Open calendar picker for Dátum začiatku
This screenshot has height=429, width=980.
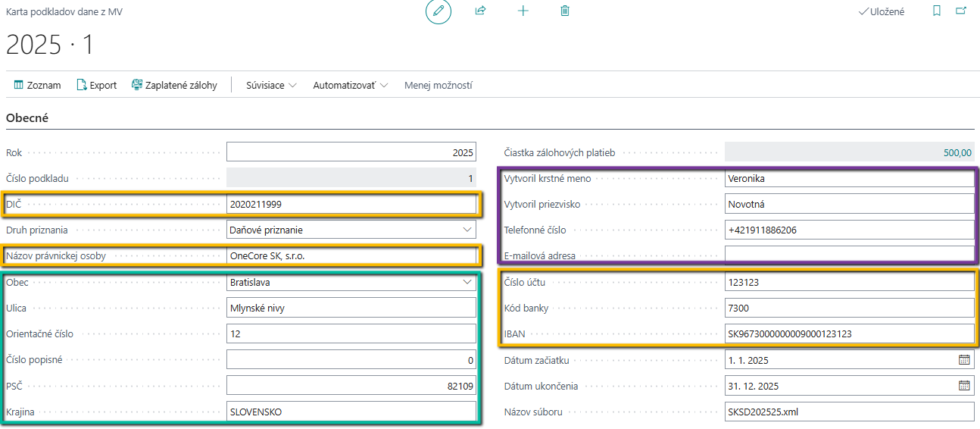coord(964,360)
